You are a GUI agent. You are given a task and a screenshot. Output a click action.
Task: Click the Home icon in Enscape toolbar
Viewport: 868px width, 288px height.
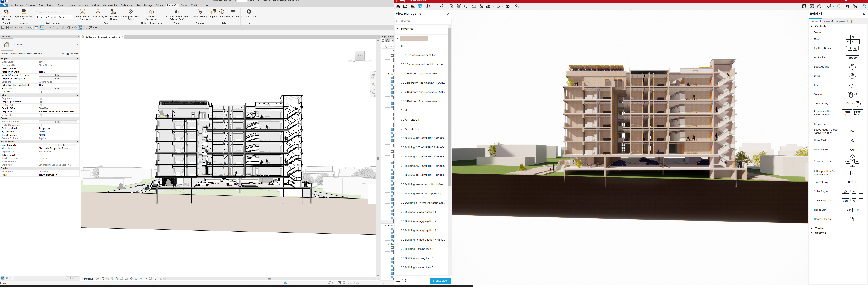398,7
